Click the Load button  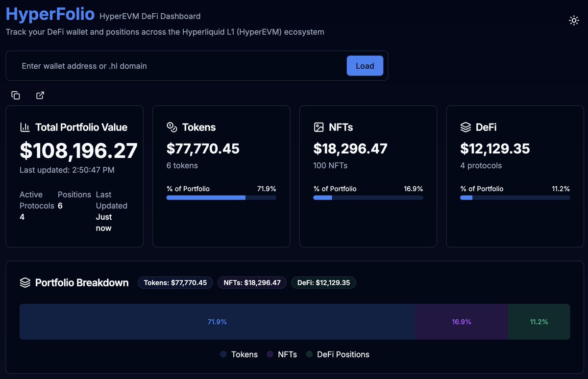point(365,66)
